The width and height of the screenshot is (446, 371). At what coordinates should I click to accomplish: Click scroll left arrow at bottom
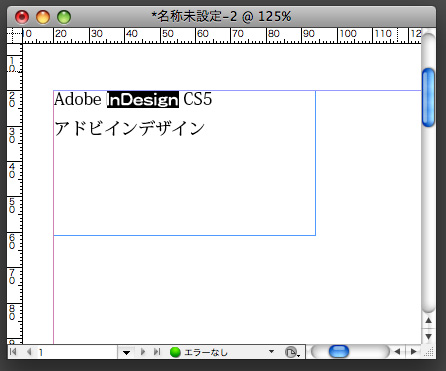coord(397,352)
